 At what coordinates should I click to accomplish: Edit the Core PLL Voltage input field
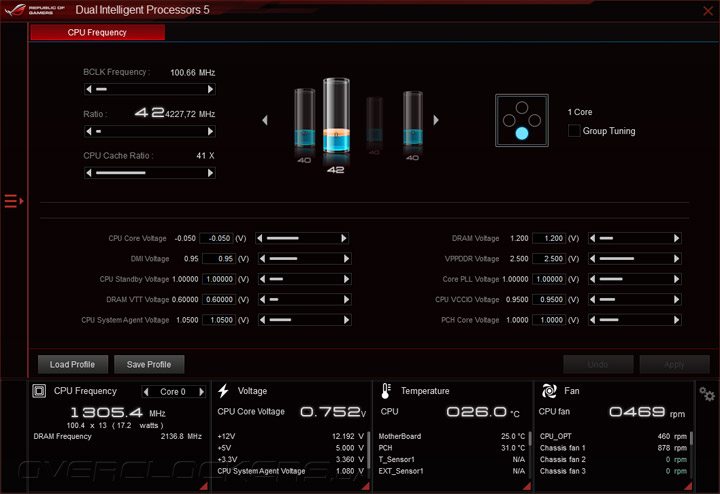click(549, 279)
